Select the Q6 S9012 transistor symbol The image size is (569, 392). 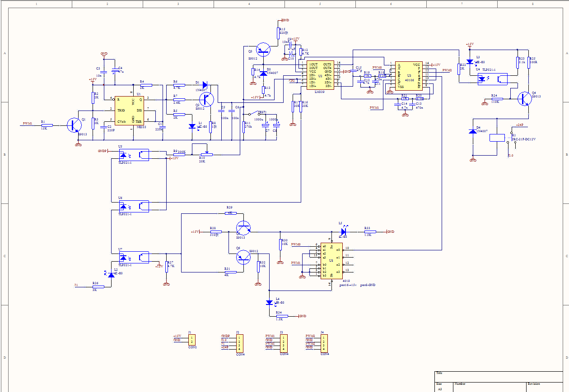tap(243, 258)
